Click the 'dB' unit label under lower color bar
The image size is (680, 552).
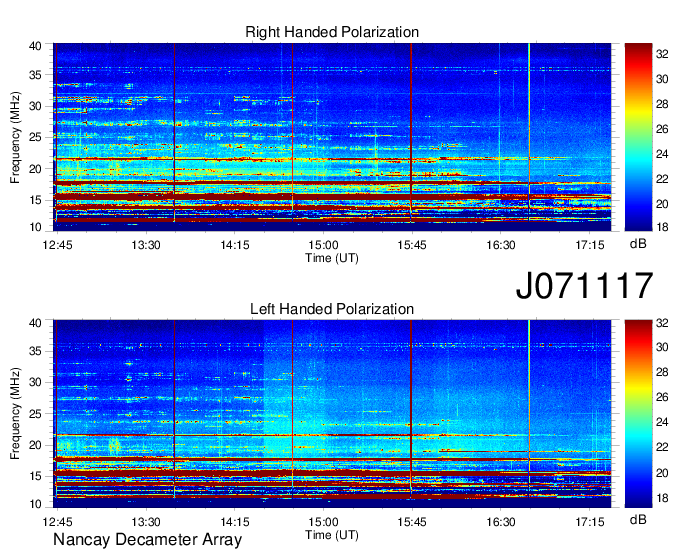638,519
